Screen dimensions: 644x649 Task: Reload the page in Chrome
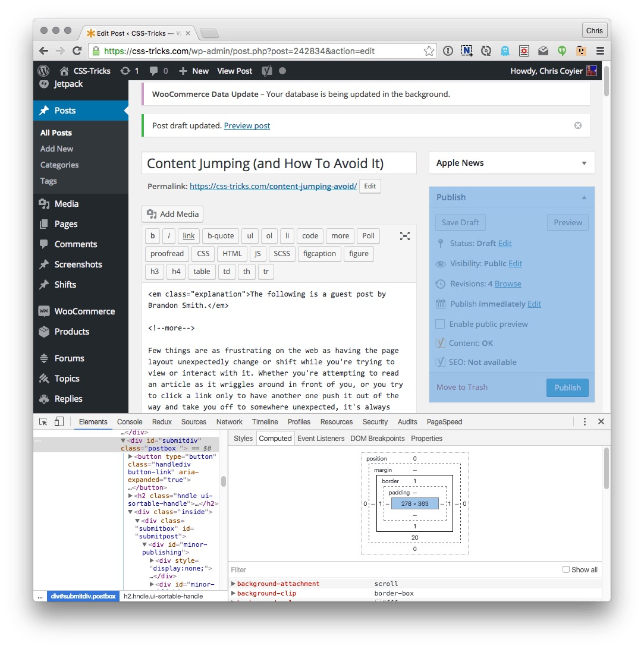click(x=77, y=51)
